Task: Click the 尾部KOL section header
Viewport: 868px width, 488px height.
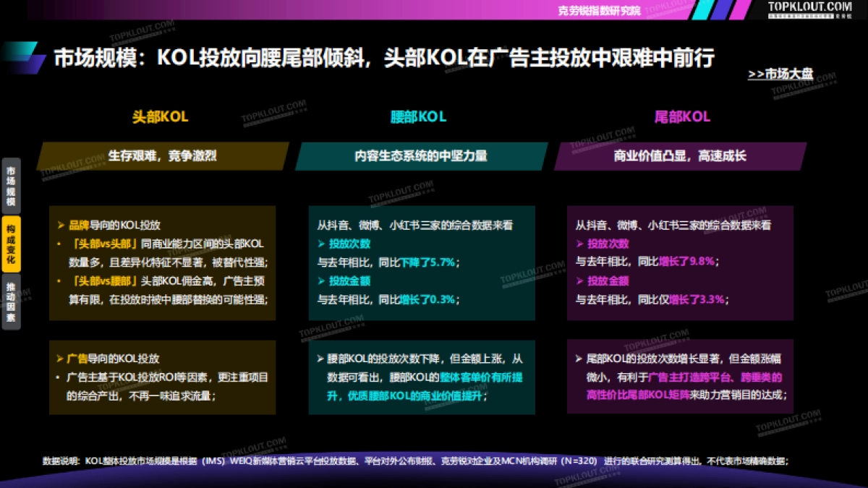Action: coord(682,116)
